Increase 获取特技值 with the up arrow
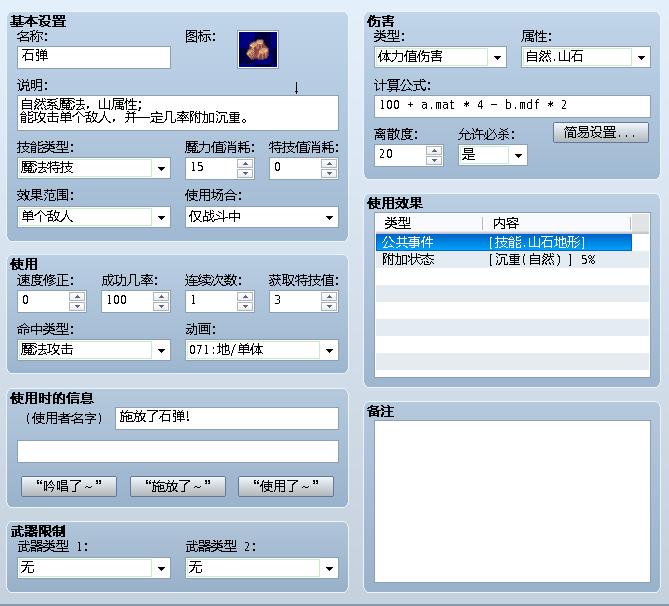 329,296
